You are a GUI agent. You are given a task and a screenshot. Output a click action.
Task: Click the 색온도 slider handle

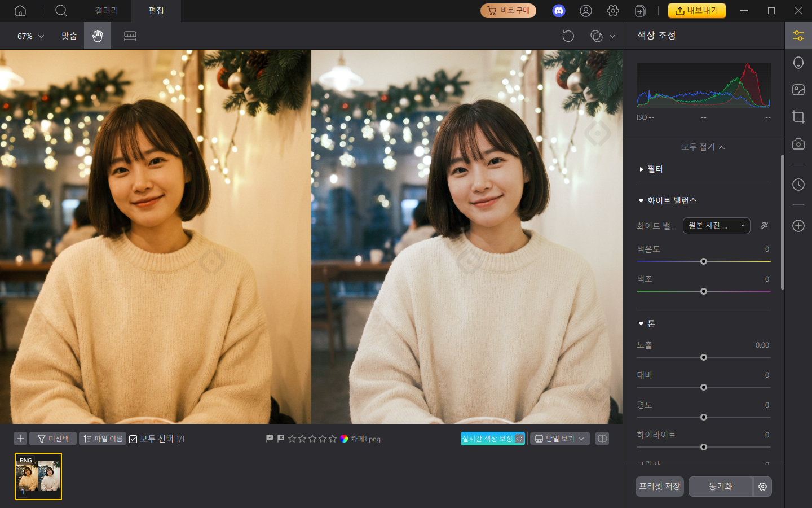(703, 261)
